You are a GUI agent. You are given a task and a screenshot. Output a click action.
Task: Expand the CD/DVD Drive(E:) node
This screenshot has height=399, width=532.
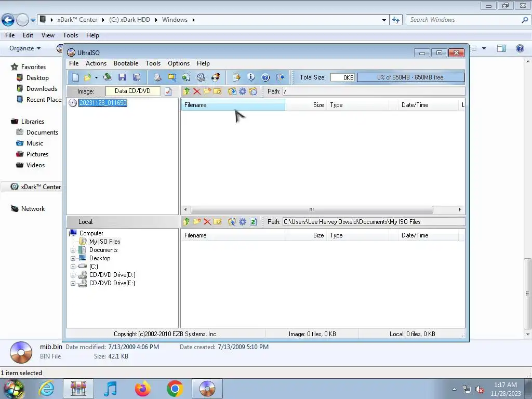click(73, 283)
